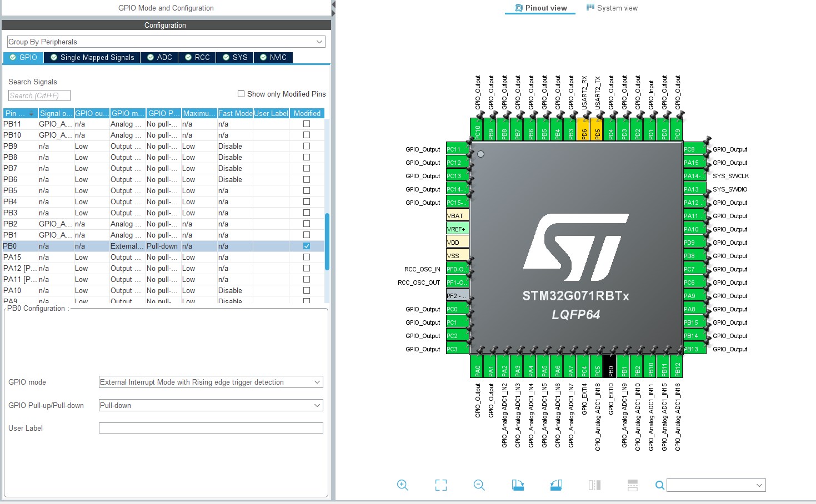Screen dimensions: 816x504
Task: Rotate the chip clockwise
Action: [518, 485]
